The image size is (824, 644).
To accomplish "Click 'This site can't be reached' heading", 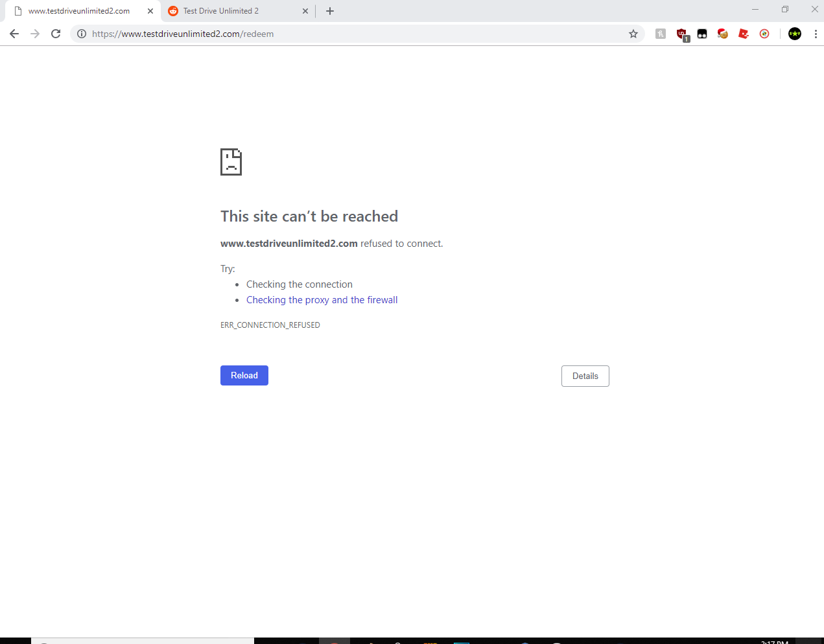I will coord(309,216).
